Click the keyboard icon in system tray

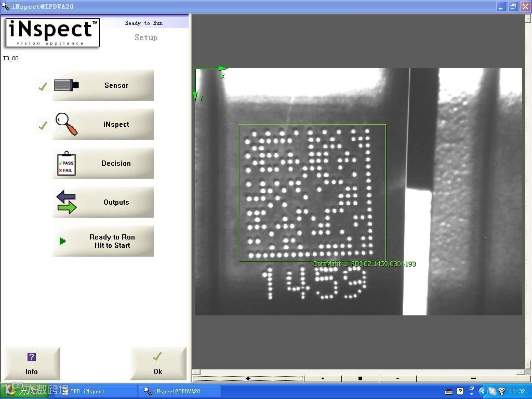click(x=449, y=392)
